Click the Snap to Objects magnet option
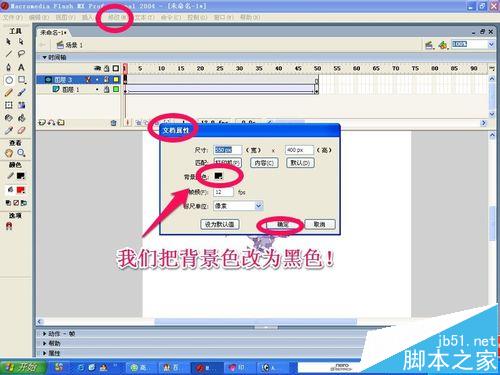Viewport: 500px width, 375px height. point(9,226)
